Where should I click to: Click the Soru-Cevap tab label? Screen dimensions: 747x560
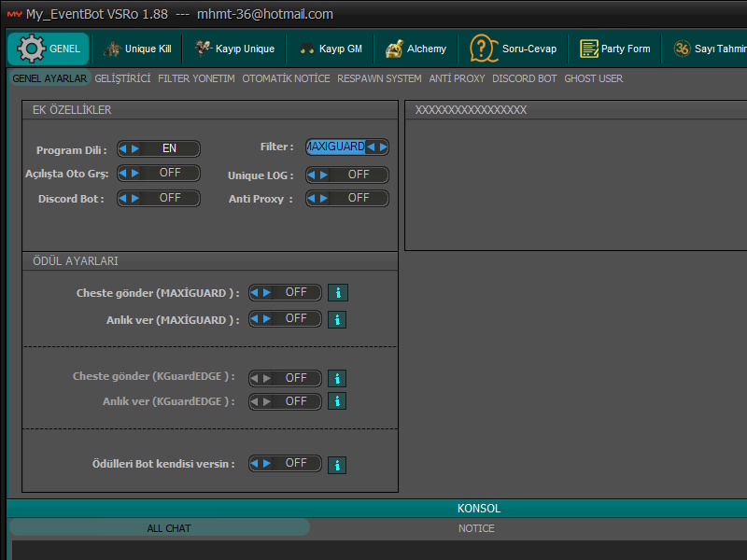[529, 49]
